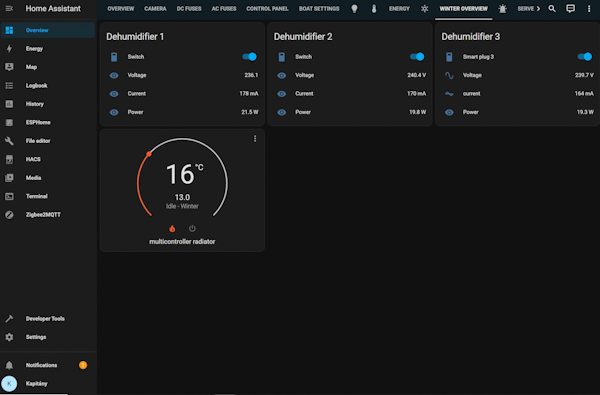Set the thermostat to heat mode with the flame icon
The image size is (600, 395).
[172, 229]
